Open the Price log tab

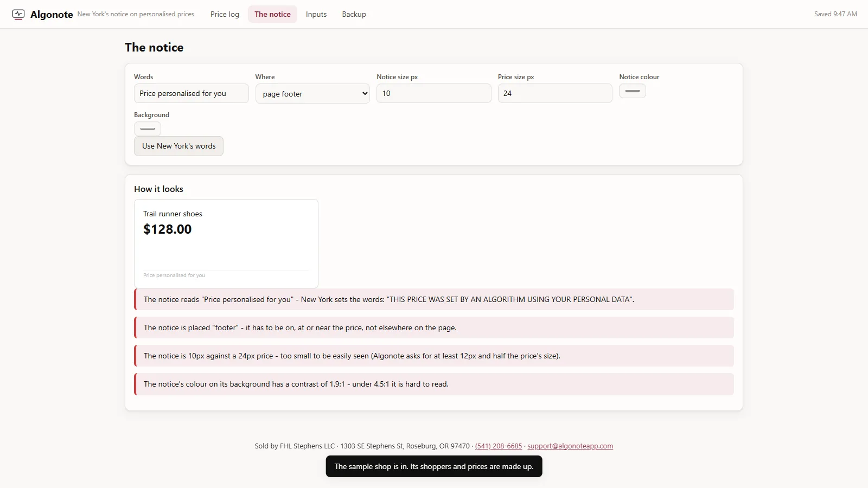pyautogui.click(x=225, y=14)
